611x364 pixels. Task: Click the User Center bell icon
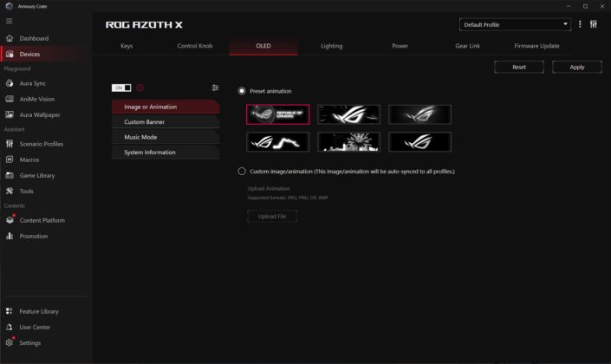(10, 327)
